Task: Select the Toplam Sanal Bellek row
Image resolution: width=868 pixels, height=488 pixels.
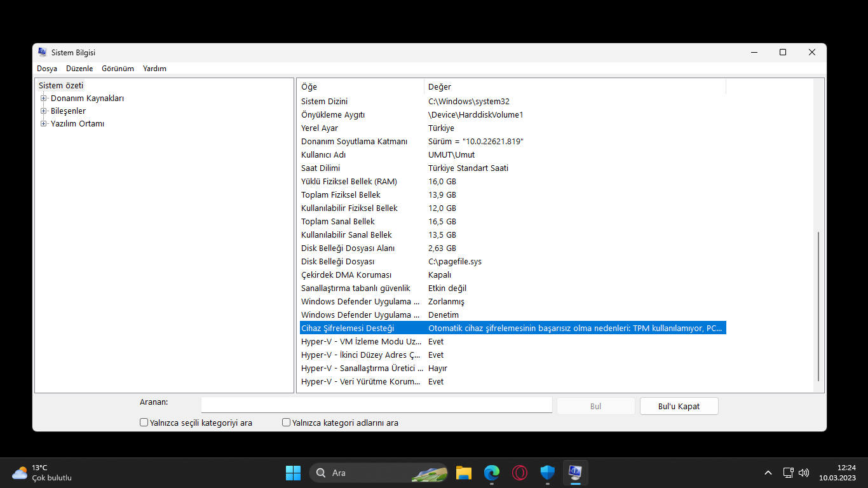Action: (512, 222)
